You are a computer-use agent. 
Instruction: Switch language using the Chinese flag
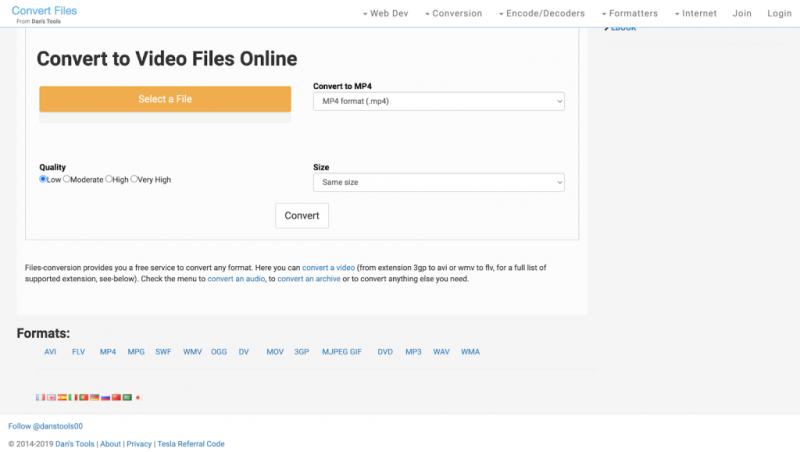click(x=116, y=397)
